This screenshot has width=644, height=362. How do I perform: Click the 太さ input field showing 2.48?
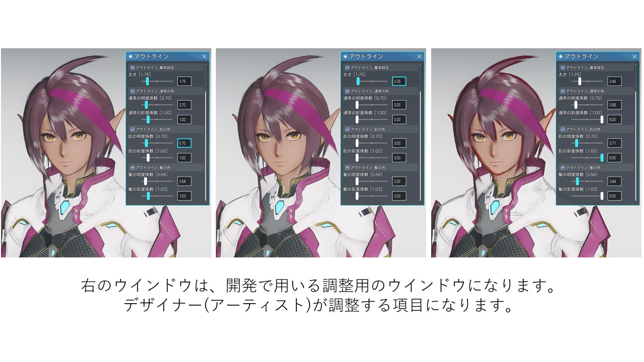[x=614, y=81]
